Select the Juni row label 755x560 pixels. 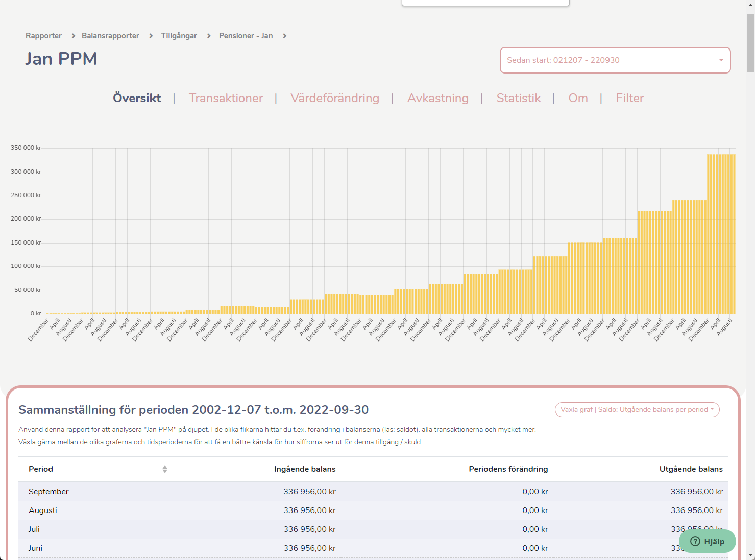tap(35, 548)
